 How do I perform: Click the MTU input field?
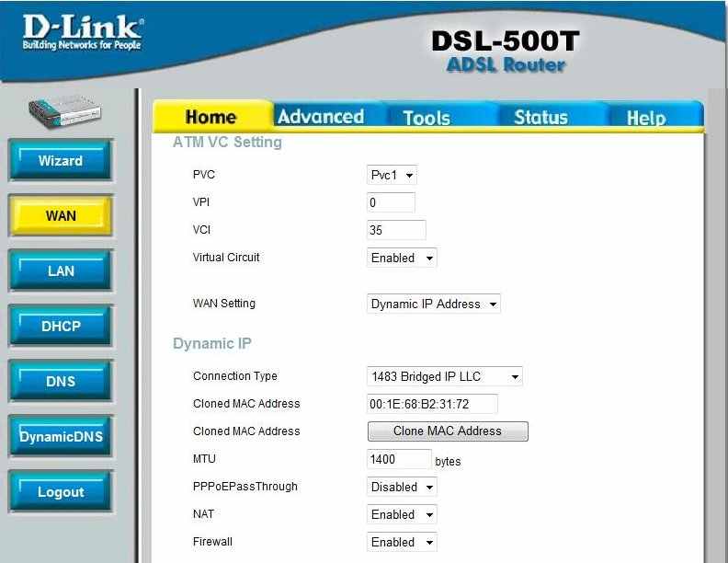pyautogui.click(x=399, y=459)
